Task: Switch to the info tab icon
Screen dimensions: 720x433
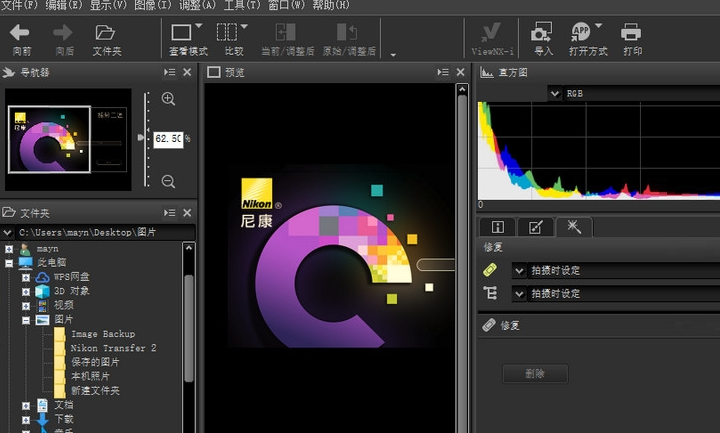Action: coord(498,227)
